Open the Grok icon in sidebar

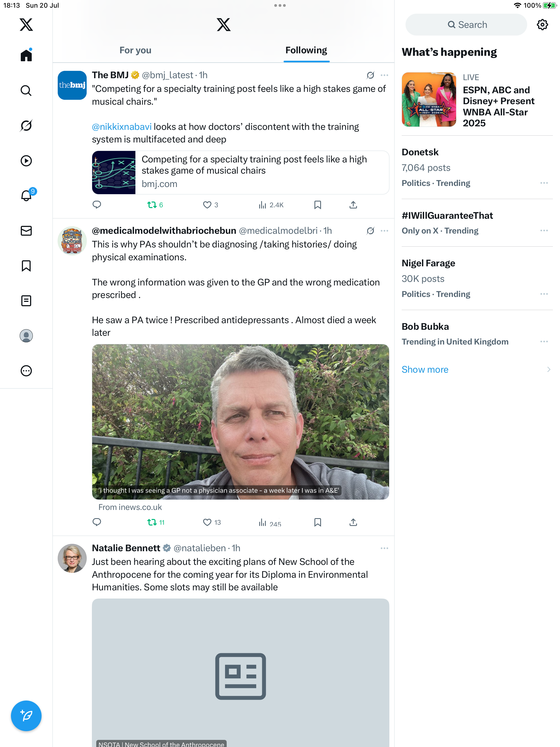26,126
